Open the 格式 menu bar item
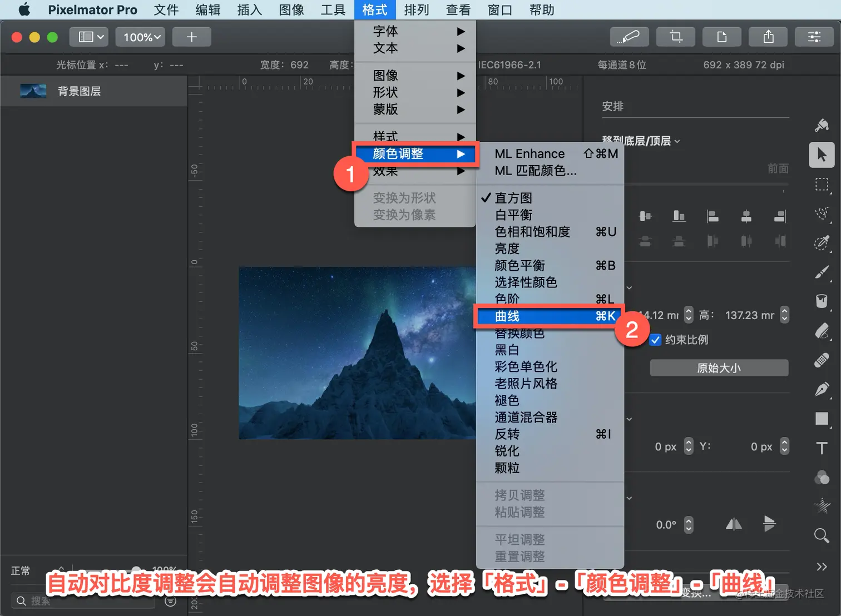This screenshot has width=841, height=616. pyautogui.click(x=375, y=9)
